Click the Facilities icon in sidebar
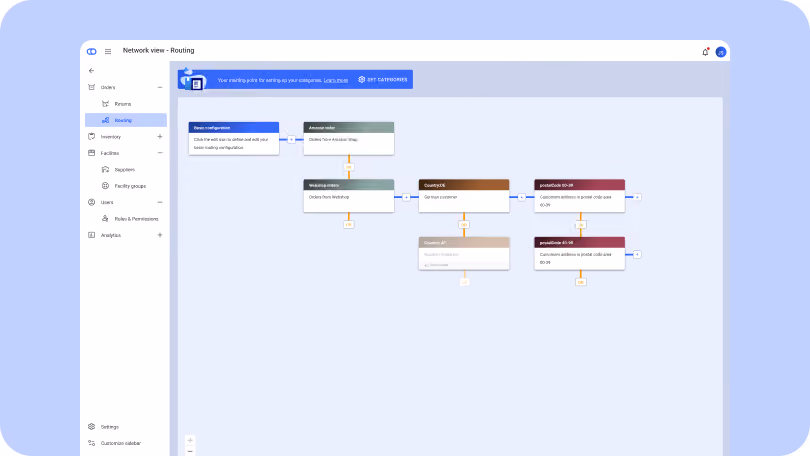Viewport: 810px width, 456px height. coord(91,153)
